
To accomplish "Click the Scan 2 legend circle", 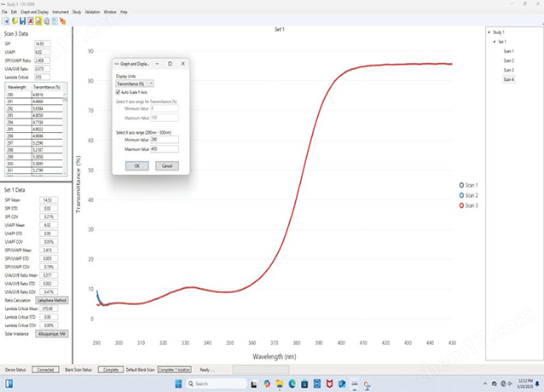I will pyautogui.click(x=462, y=195).
